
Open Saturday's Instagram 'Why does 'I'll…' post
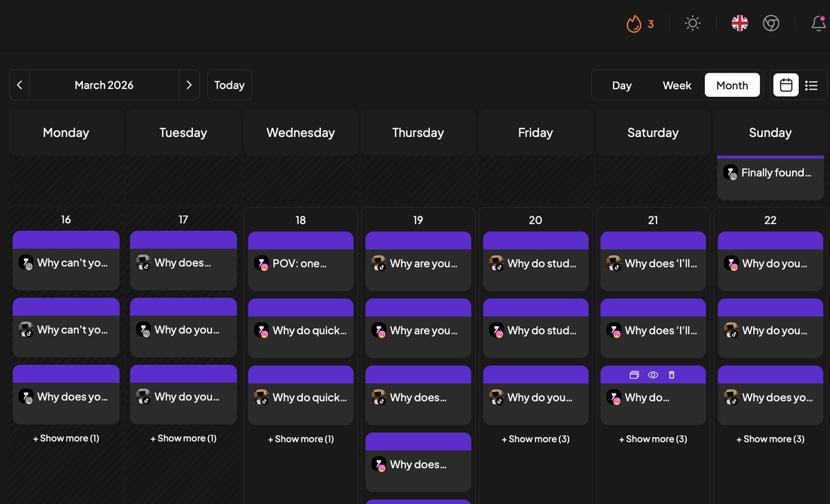tap(653, 328)
